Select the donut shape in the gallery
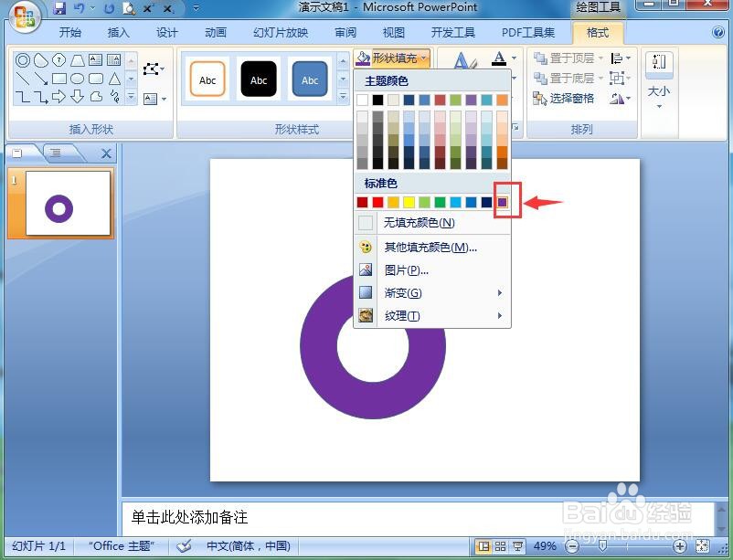 point(23,59)
